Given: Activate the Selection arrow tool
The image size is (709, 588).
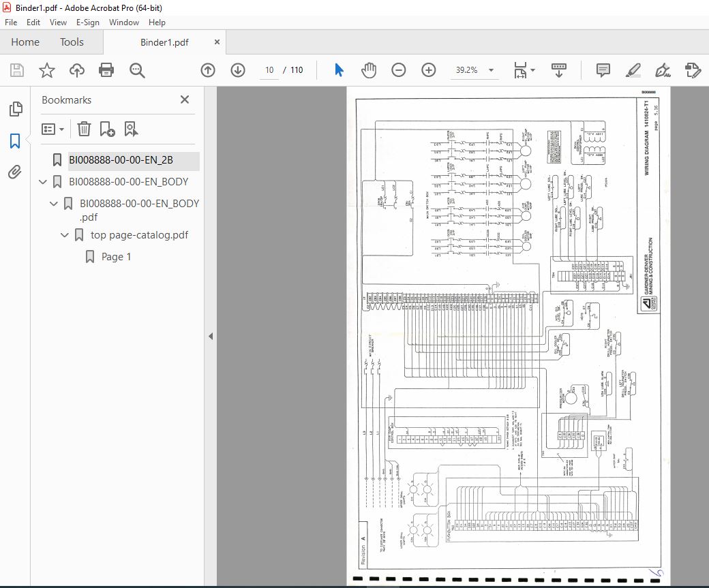Looking at the screenshot, I should (339, 70).
